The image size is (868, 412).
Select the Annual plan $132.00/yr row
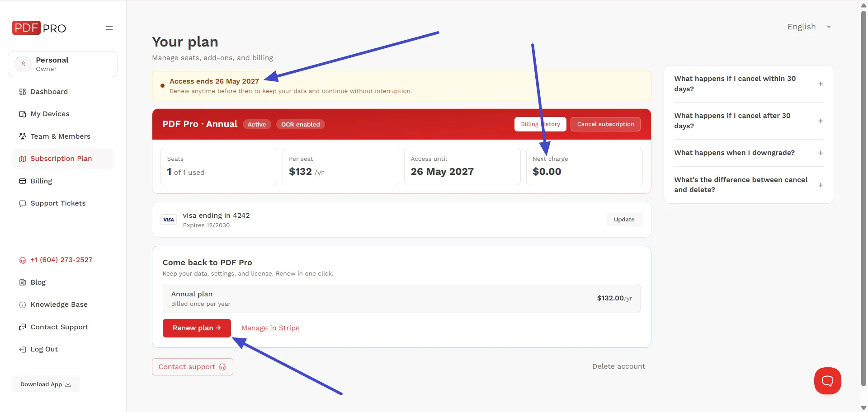(401, 298)
